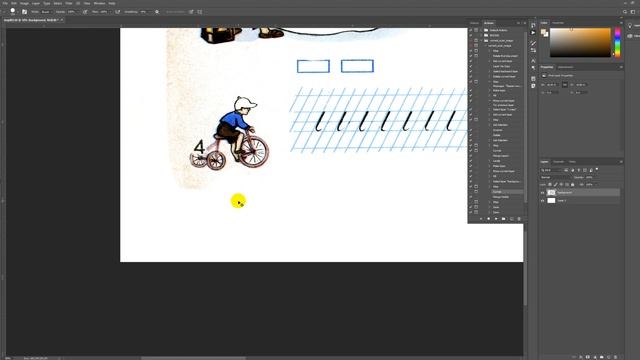Viewport: 640px width, 360px height.
Task: Switch to the Paths tab
Action: pos(572,162)
